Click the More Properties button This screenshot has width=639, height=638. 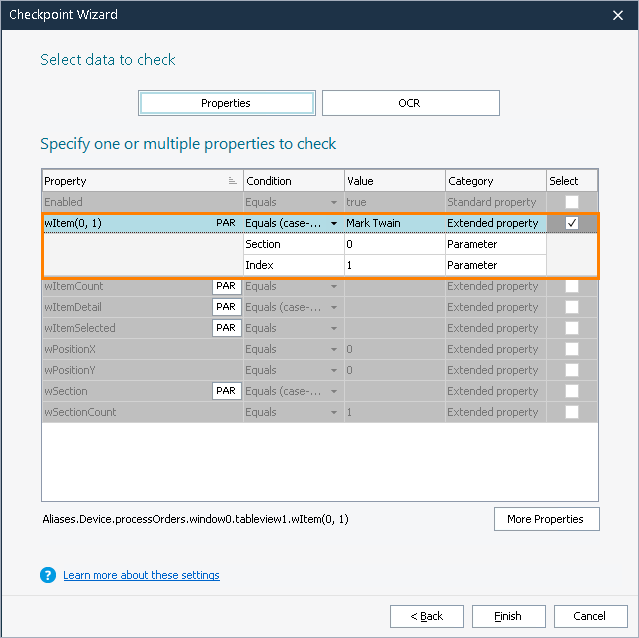coord(546,519)
